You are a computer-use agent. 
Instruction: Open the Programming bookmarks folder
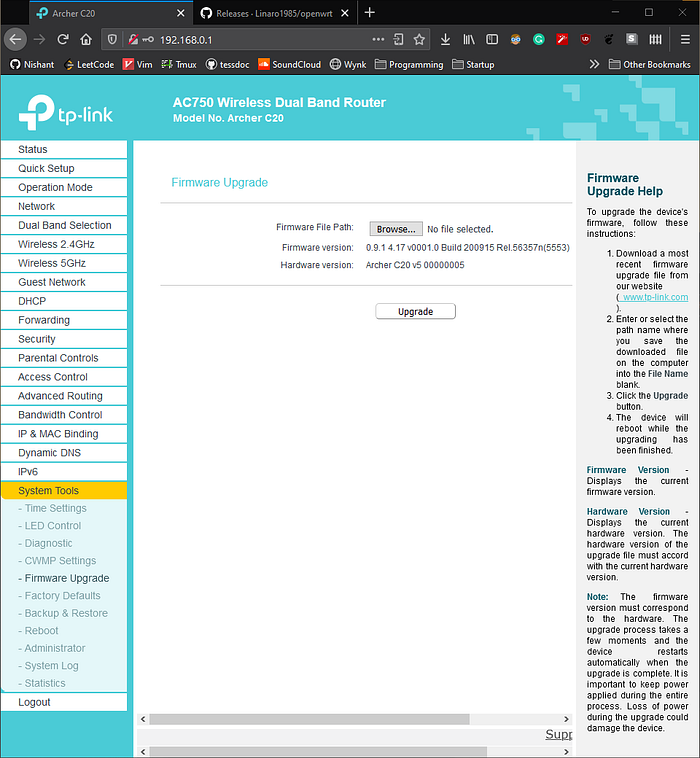click(409, 64)
